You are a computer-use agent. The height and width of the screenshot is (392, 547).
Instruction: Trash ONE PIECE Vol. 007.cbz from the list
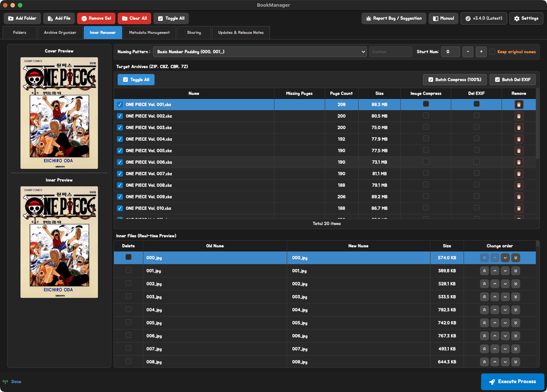(519, 174)
